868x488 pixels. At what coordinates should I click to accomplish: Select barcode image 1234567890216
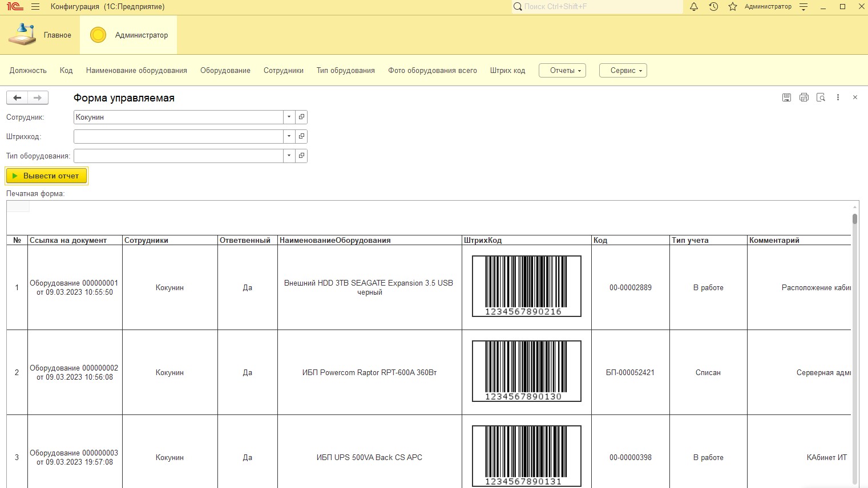526,286
